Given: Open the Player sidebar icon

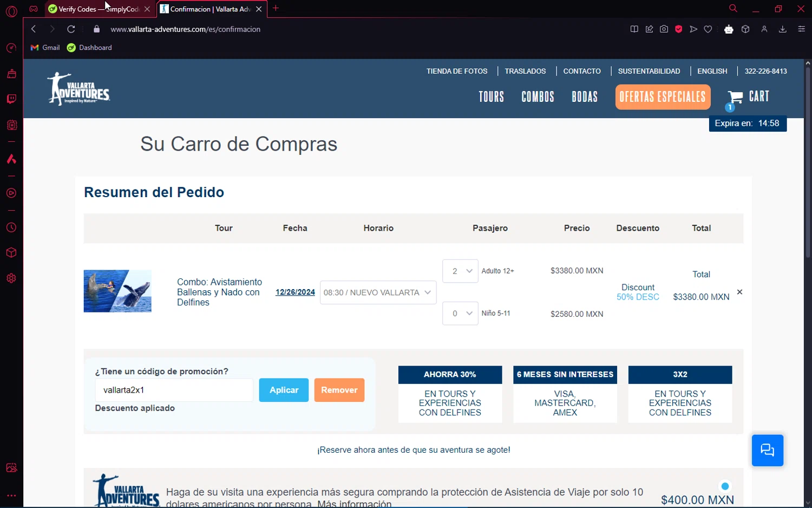Looking at the screenshot, I should pos(11,193).
